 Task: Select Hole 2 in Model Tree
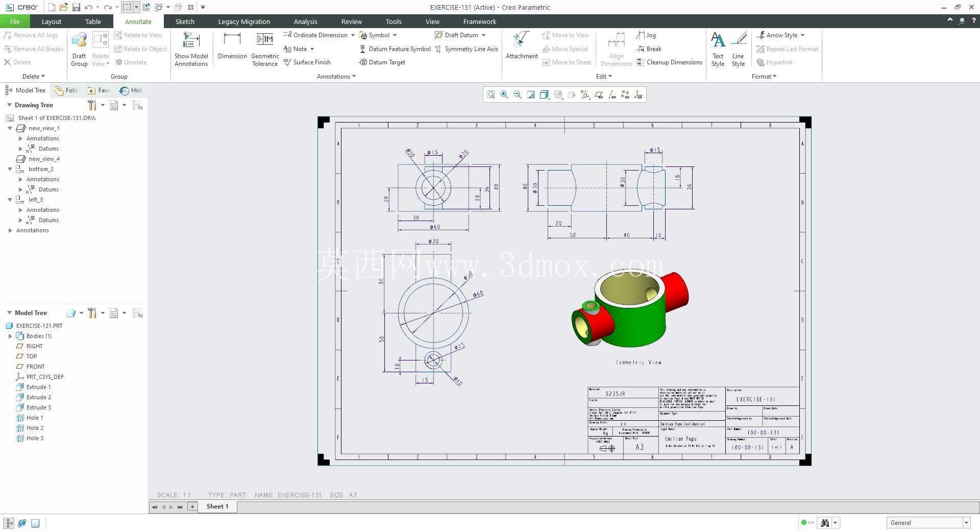pos(30,428)
